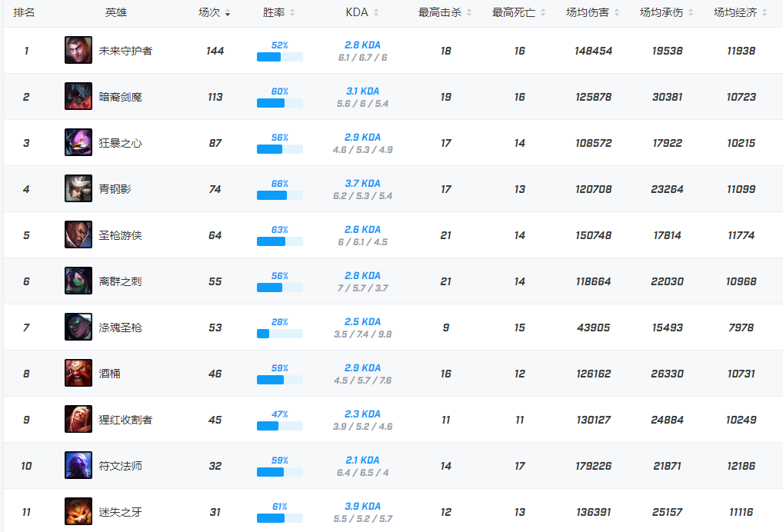Open hero name 圣枪游侠
The height and width of the screenshot is (532, 783).
point(120,235)
